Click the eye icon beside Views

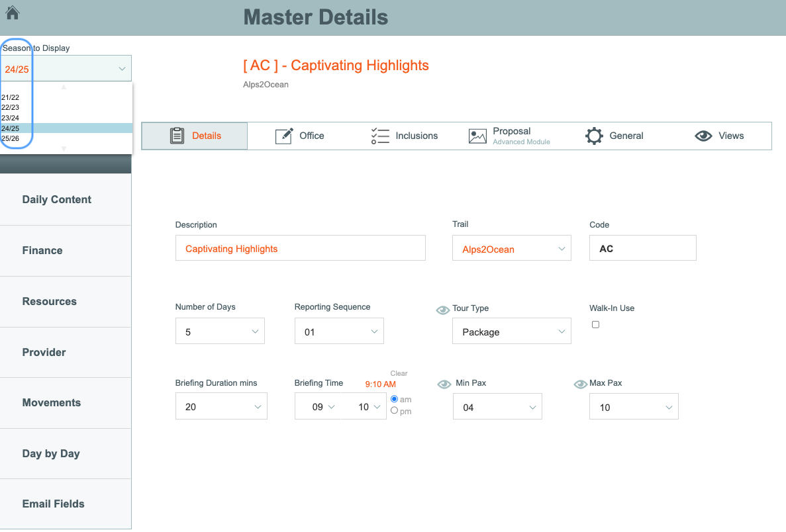point(703,136)
